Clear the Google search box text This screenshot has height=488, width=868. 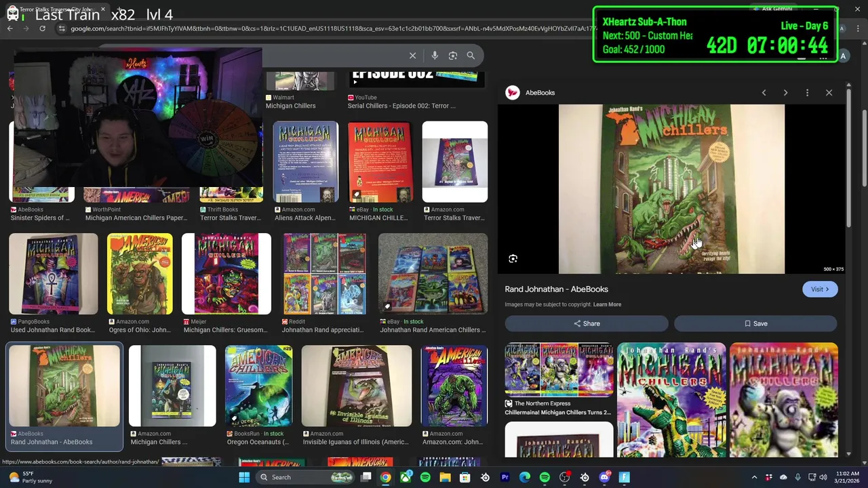(x=412, y=56)
